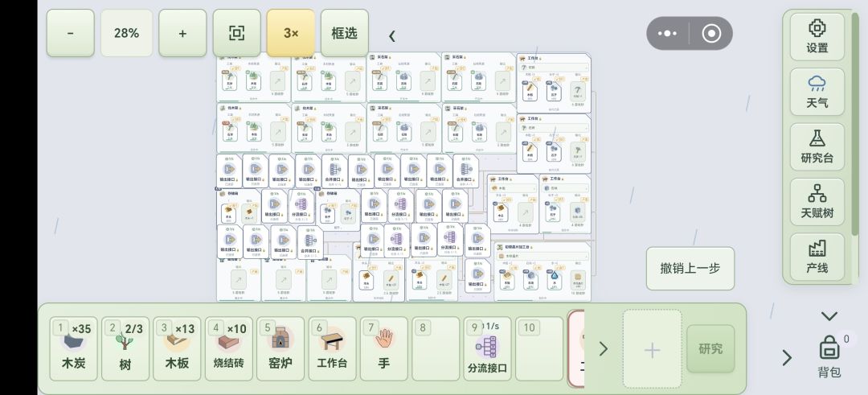Click the pebble slot in the second 存储箱 card

[327, 212]
